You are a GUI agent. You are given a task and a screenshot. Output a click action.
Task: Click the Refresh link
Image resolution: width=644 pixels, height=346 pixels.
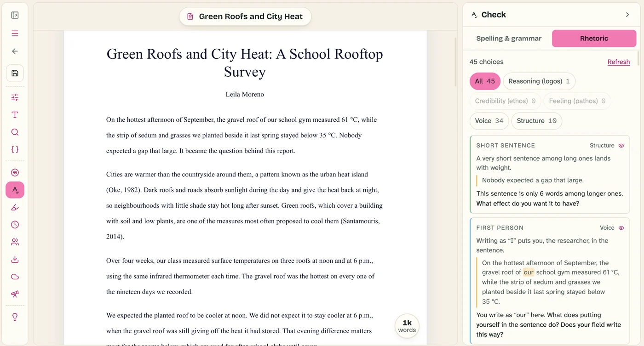pos(619,62)
